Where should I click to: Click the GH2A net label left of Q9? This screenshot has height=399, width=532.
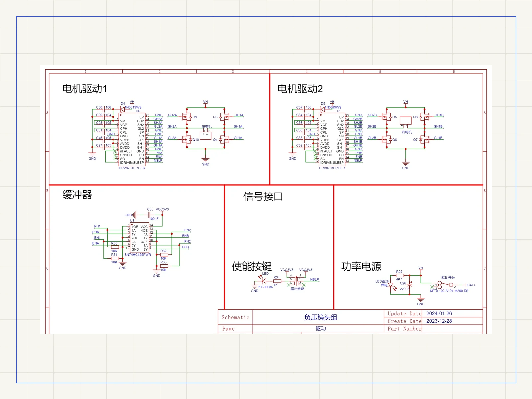(x=172, y=115)
